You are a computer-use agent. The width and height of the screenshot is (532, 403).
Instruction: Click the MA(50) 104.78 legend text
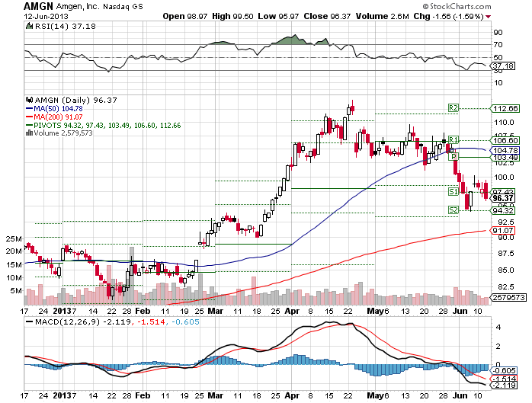[x=58, y=108]
